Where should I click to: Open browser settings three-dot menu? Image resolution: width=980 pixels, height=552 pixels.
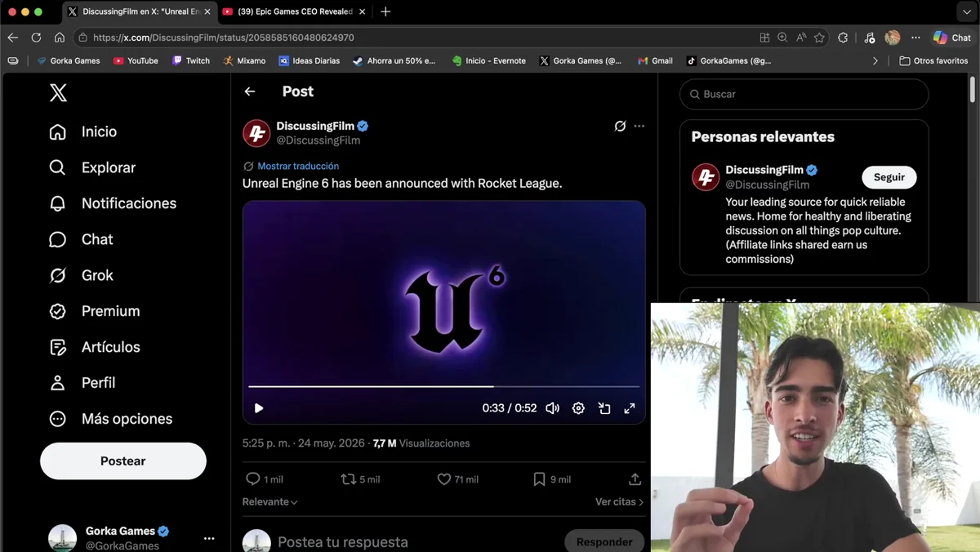915,38
